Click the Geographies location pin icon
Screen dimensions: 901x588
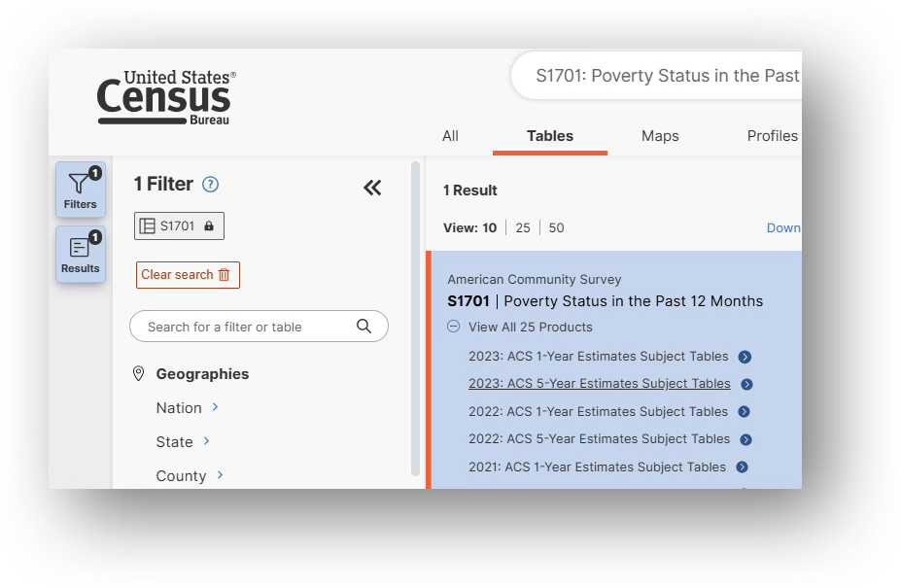(x=138, y=373)
